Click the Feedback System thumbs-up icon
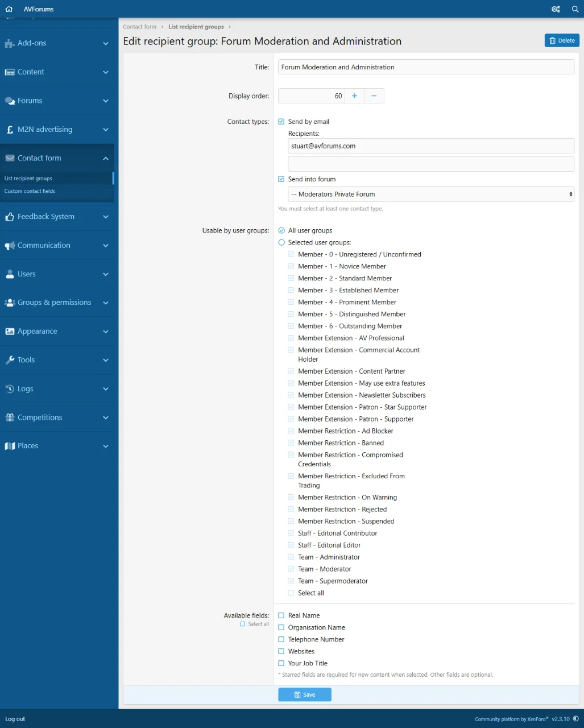584x728 pixels. pyautogui.click(x=10, y=217)
